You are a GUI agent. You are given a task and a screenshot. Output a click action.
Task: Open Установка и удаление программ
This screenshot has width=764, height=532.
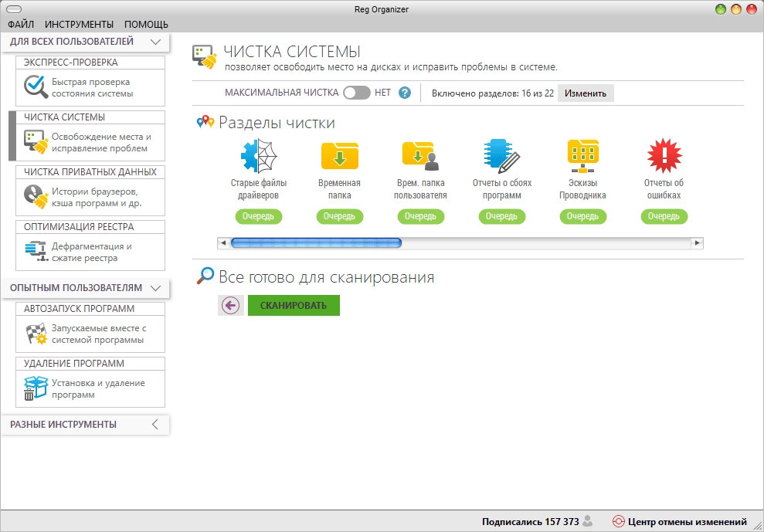click(x=98, y=389)
